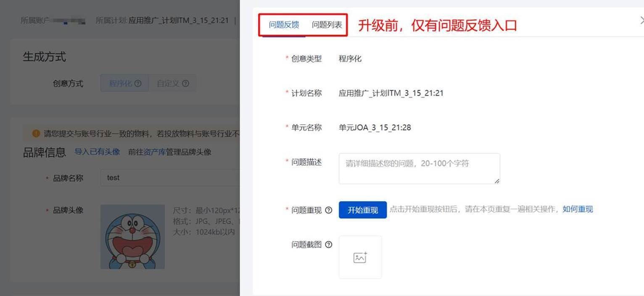Click help icon on 自定义 option
Viewport: 644px width, 296px height.
click(x=185, y=84)
